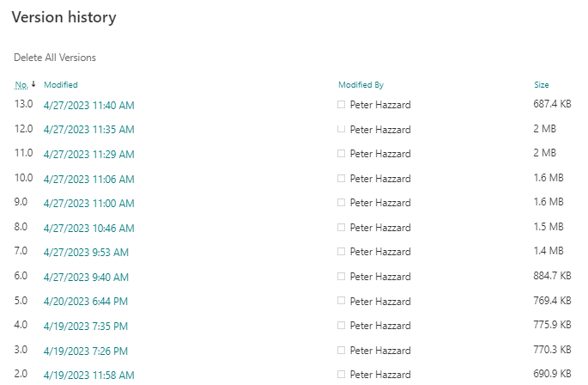Open version 4/19/2023 11:58 AM
This screenshot has height=385, width=588.
88,376
